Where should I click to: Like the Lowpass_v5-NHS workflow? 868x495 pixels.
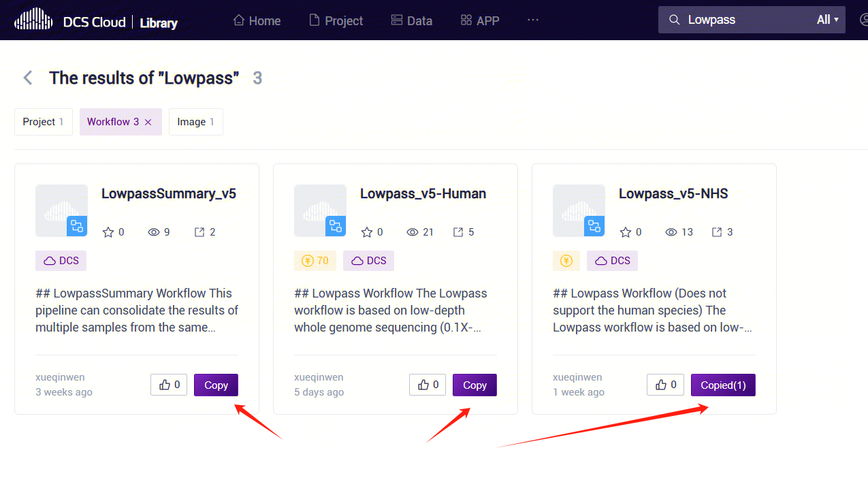point(665,385)
